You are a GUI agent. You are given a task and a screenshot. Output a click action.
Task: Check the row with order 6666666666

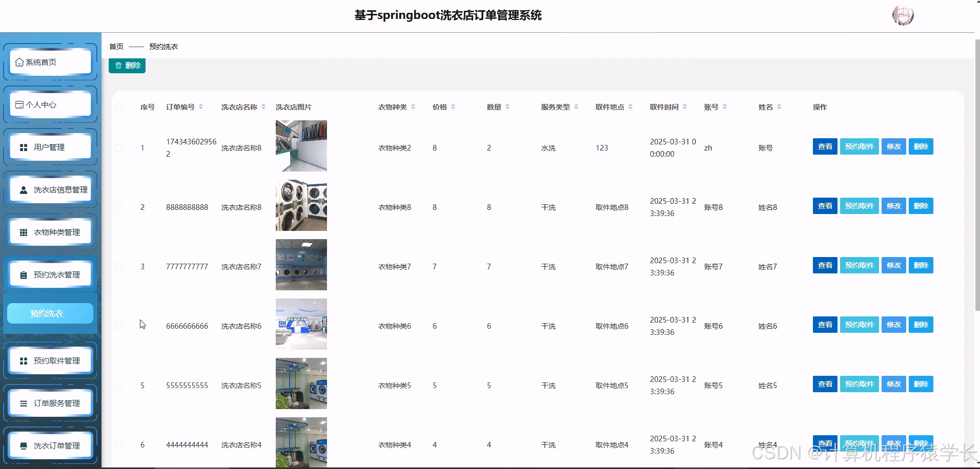point(118,326)
